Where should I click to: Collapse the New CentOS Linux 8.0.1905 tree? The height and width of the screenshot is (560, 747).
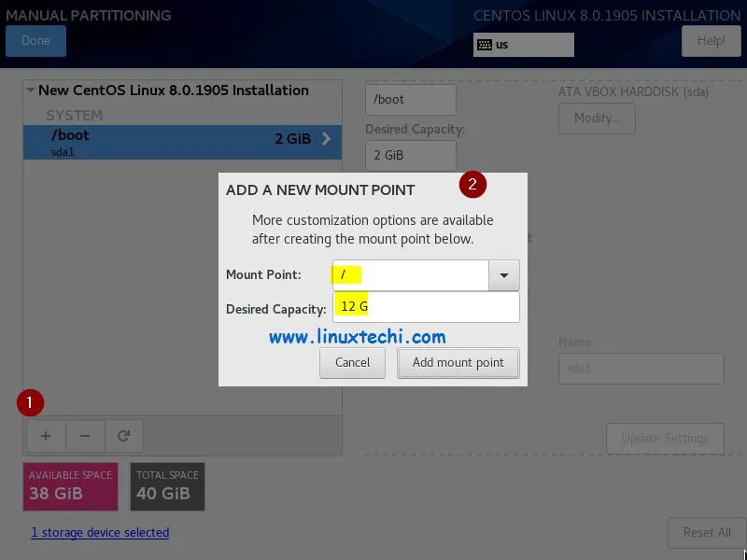click(x=29, y=90)
